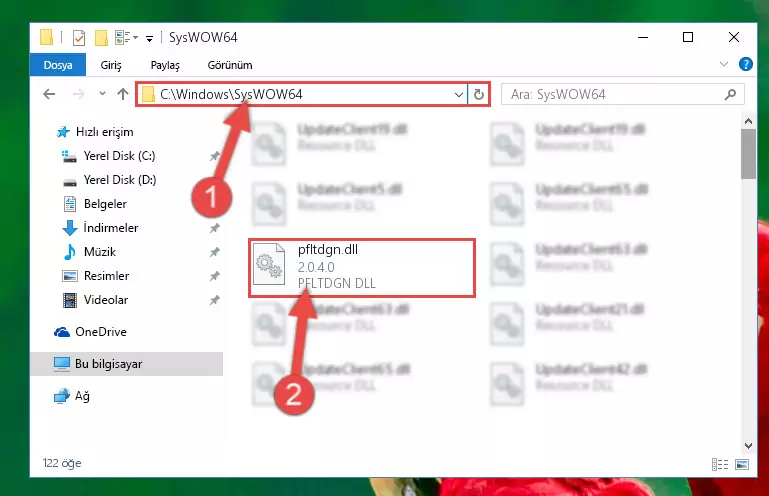The width and height of the screenshot is (769, 496).
Task: Open the address bar history dropdown chevron
Action: pos(459,95)
